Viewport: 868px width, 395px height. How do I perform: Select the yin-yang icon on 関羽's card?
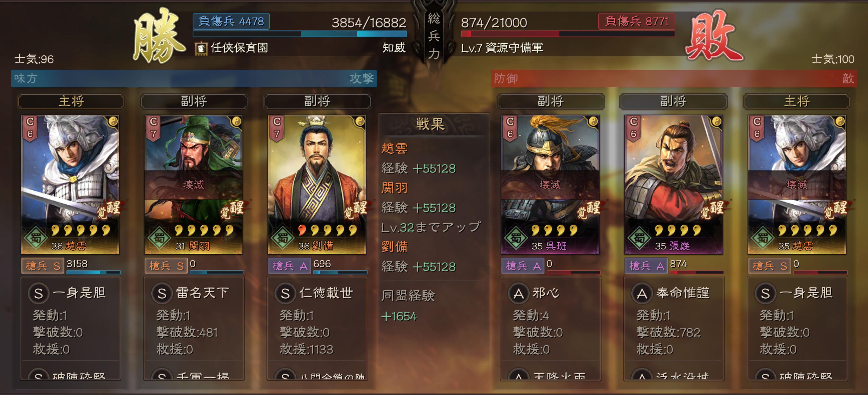click(x=236, y=121)
